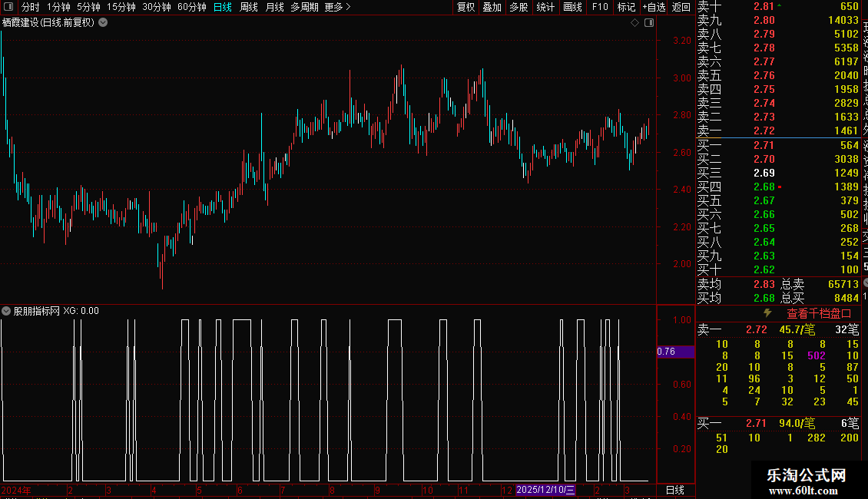
Task: Click the 6笔 buy count
Action: click(850, 423)
